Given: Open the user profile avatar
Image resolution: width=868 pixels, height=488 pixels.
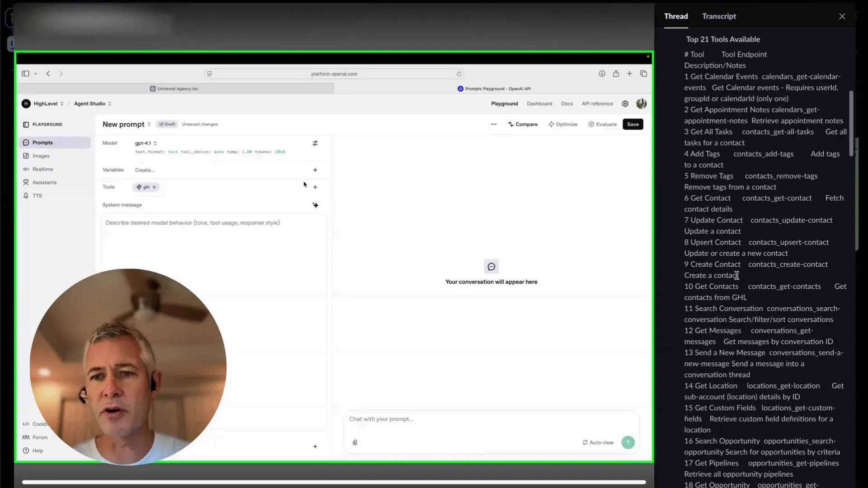Looking at the screenshot, I should (x=641, y=103).
